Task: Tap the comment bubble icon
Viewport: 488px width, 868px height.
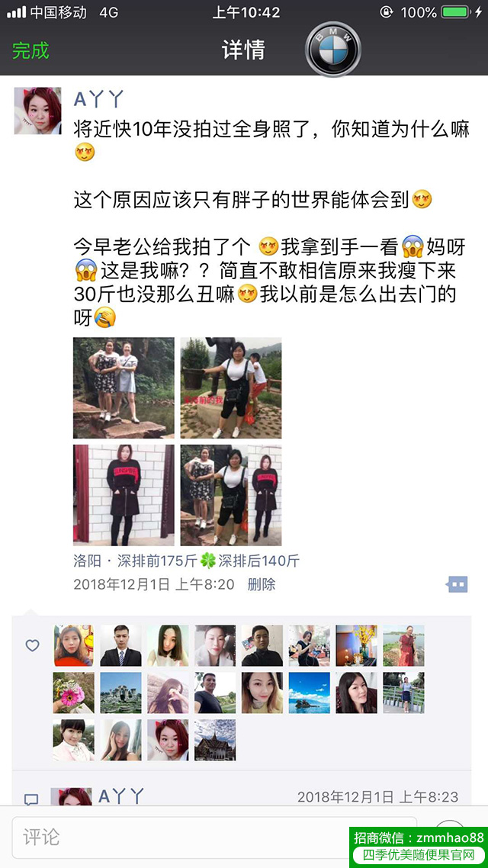Action: pyautogui.click(x=31, y=799)
